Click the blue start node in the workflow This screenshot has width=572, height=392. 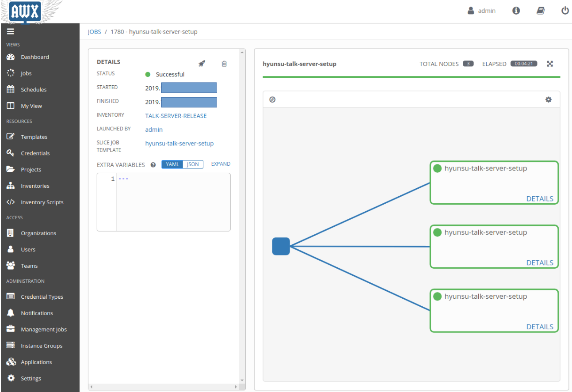pos(281,246)
